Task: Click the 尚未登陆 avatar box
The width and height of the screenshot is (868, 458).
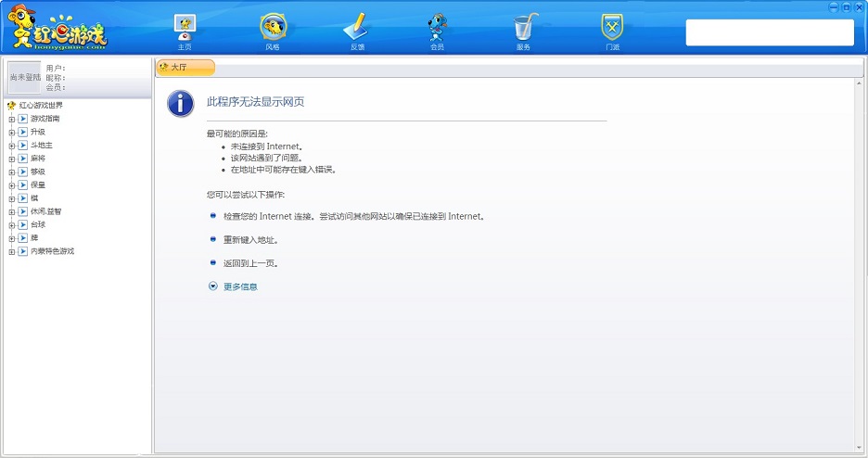Action: (25, 77)
